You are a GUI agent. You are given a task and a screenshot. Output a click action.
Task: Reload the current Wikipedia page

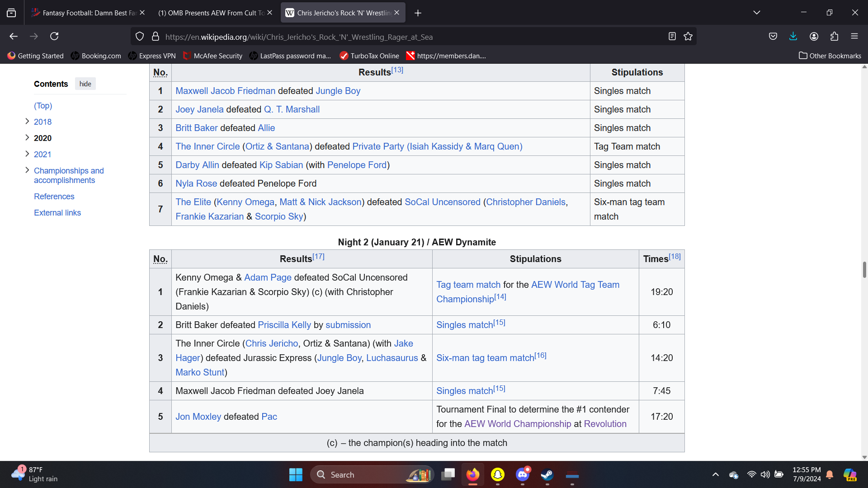[x=54, y=36]
